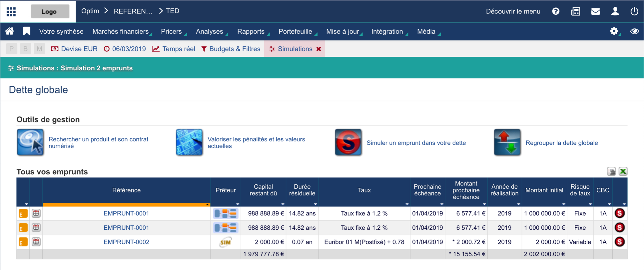Select the Simulations tab
This screenshot has height=270, width=644.
click(291, 49)
